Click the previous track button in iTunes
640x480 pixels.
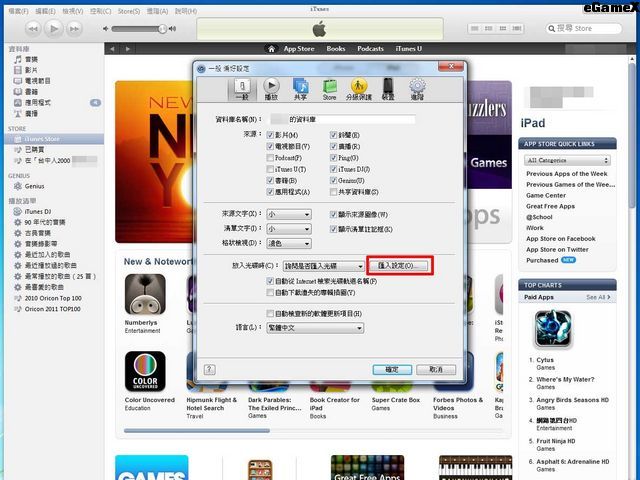coord(33,29)
